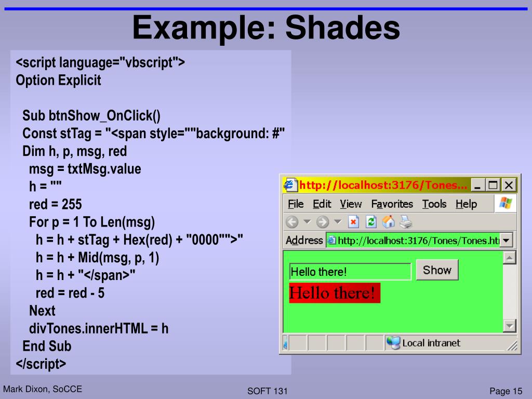
Task: Open the Favorites menu
Action: [x=392, y=204]
